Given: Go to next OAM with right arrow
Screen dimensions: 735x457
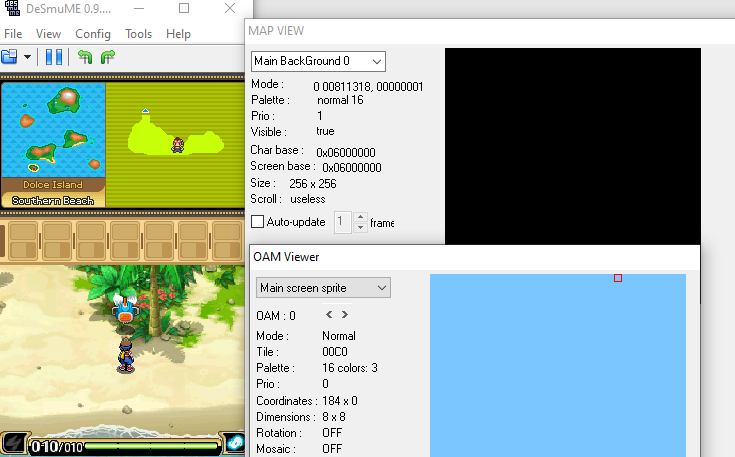Looking at the screenshot, I should 345,315.
